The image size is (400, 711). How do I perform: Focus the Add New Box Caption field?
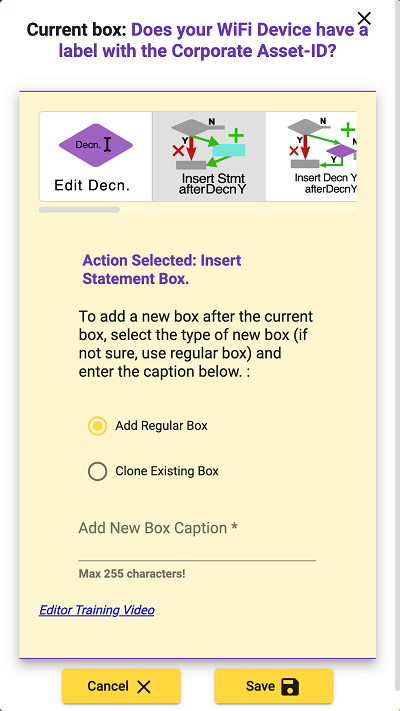tap(197, 540)
